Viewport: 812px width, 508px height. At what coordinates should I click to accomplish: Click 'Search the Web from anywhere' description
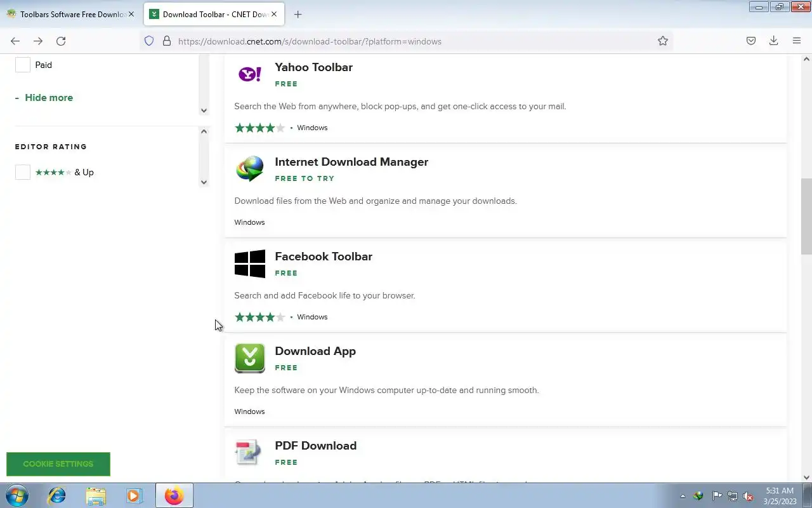click(400, 107)
